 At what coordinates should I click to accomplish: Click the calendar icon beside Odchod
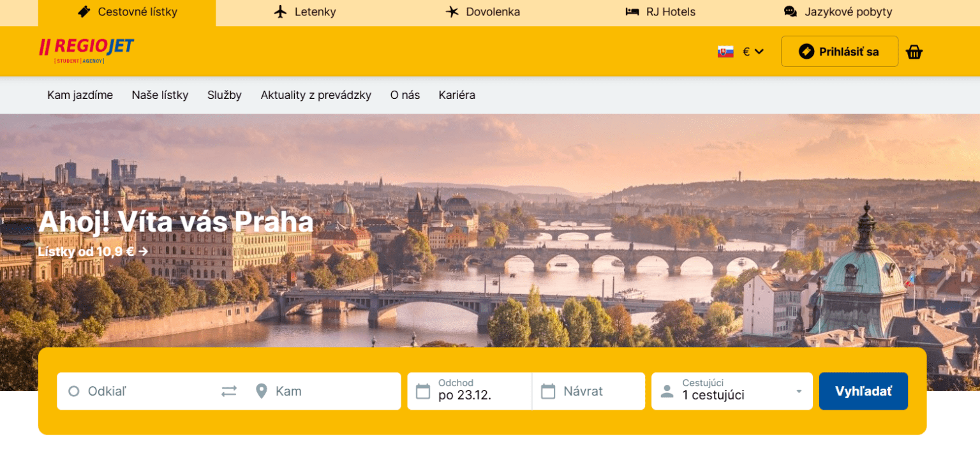point(423,391)
